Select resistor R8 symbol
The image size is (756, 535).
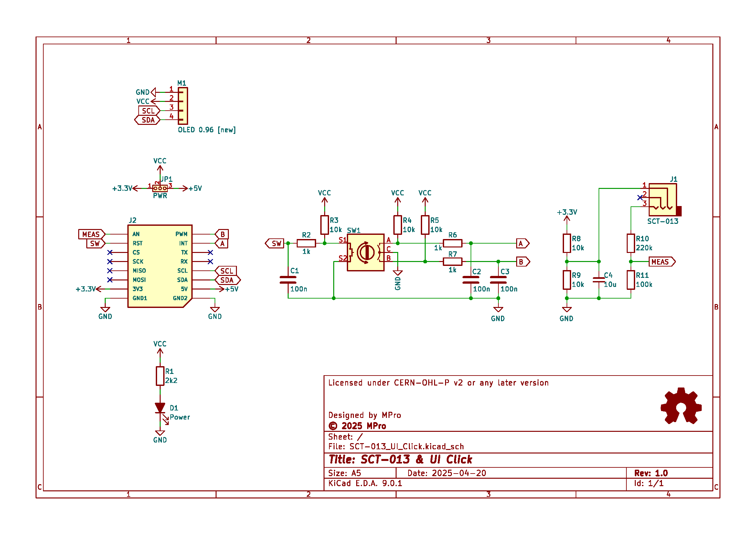pyautogui.click(x=567, y=244)
